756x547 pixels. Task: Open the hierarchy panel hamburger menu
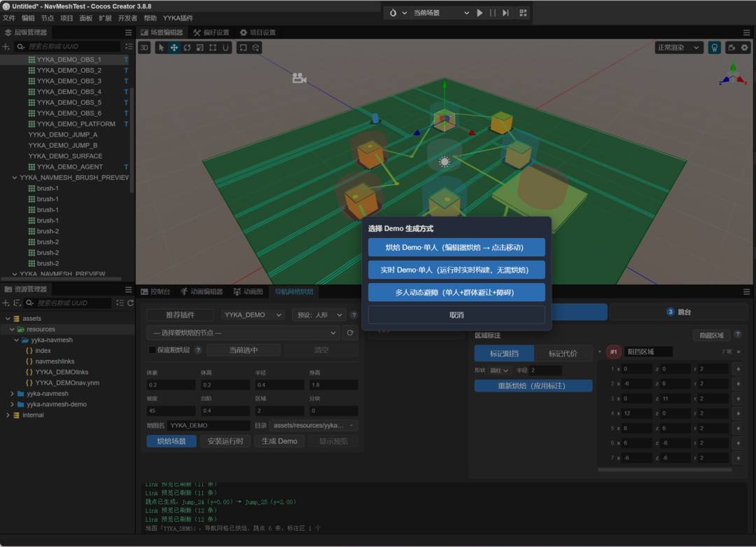tap(128, 32)
